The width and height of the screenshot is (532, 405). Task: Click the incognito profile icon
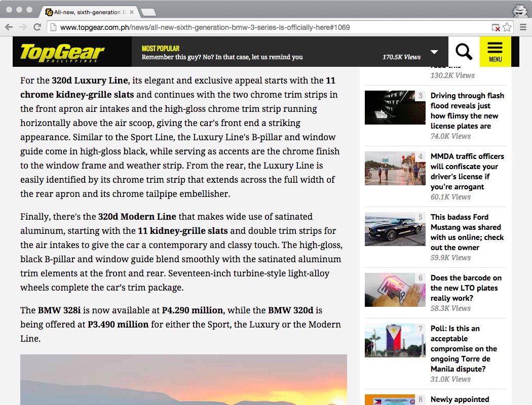[520, 11]
